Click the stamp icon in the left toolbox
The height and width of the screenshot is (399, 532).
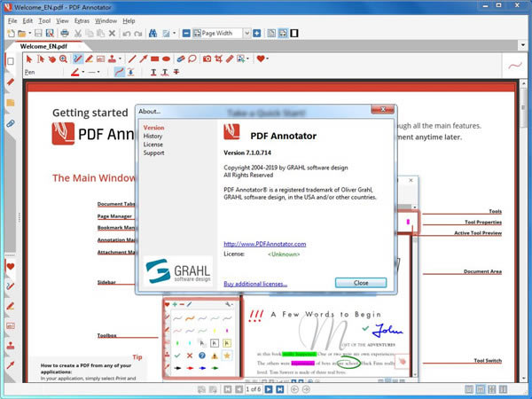click(11, 346)
